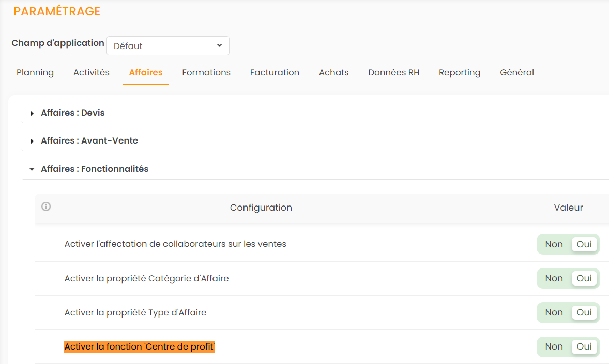Set Catégorie d'Affaire property to Non
Image resolution: width=609 pixels, height=364 pixels.
pyautogui.click(x=554, y=278)
